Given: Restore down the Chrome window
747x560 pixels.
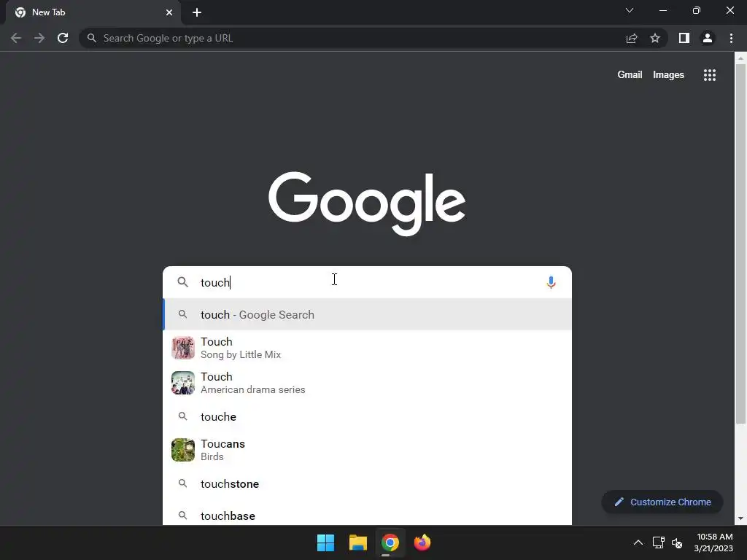Looking at the screenshot, I should pos(697,10).
